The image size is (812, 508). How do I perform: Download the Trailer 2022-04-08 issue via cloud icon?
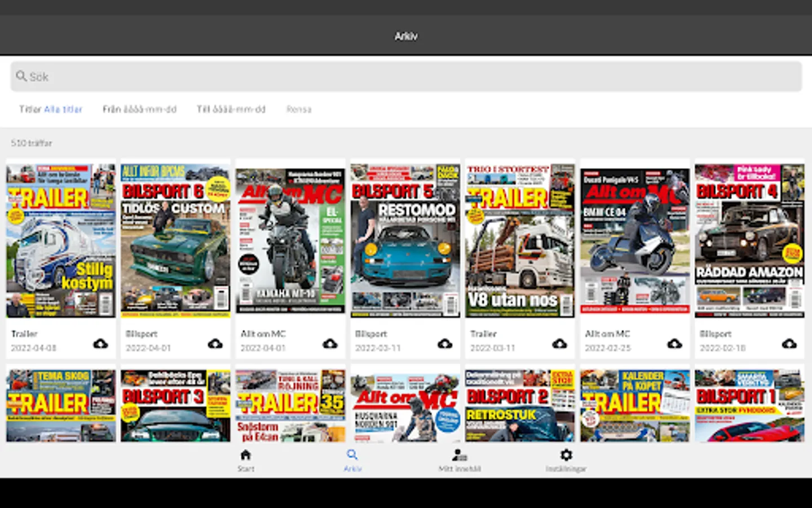(x=100, y=344)
